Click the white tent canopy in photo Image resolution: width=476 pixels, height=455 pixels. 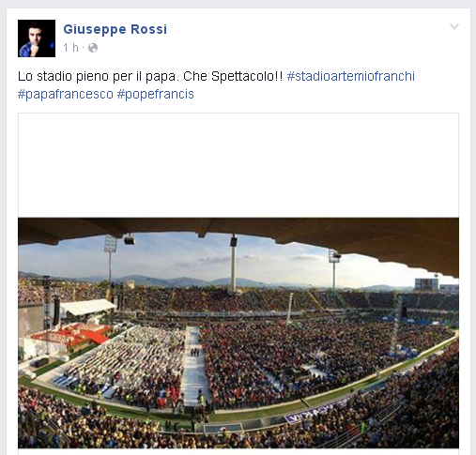click(87, 307)
